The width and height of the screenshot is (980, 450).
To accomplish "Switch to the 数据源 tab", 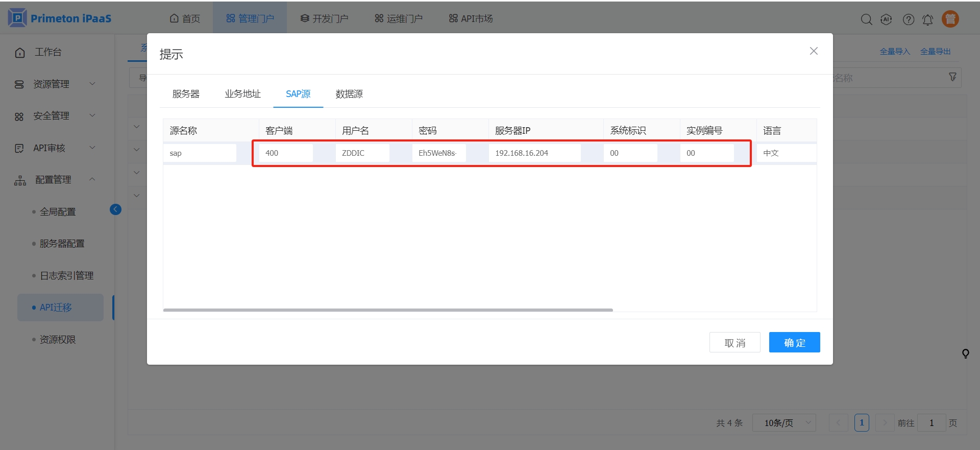I will [x=349, y=94].
